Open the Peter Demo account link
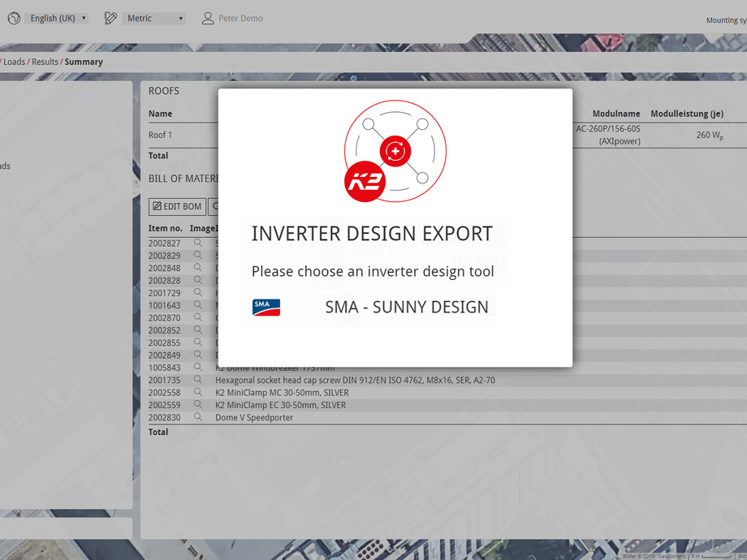The width and height of the screenshot is (747, 560). (x=240, y=18)
